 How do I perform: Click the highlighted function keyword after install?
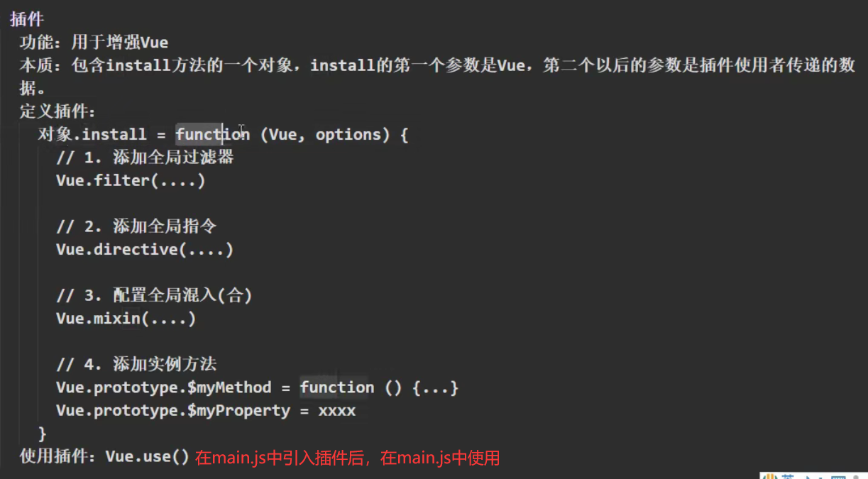212,134
